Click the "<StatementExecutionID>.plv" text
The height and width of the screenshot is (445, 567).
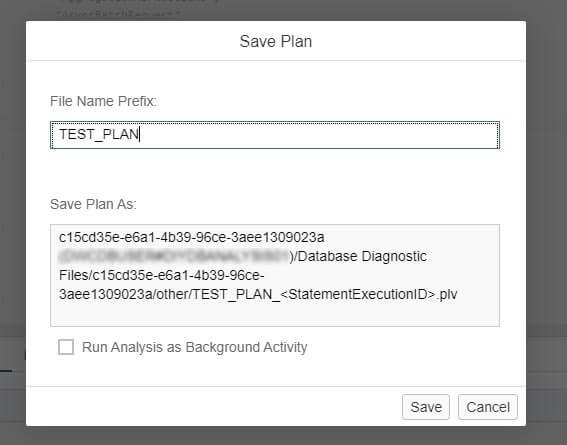coord(369,295)
